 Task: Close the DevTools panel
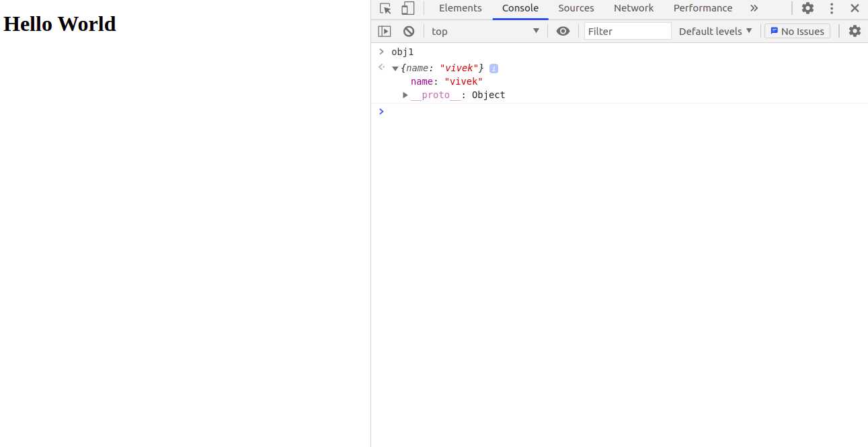[855, 9]
